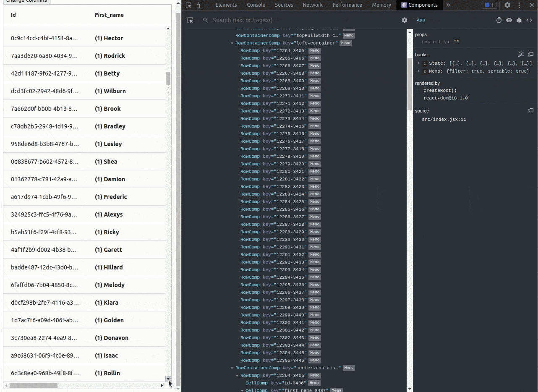Open the Network tab
Image resolution: width=538 pixels, height=392 pixels.
click(313, 5)
